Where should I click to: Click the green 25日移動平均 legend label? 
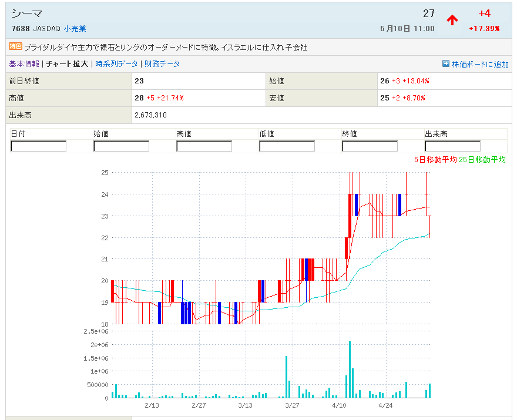pos(482,160)
